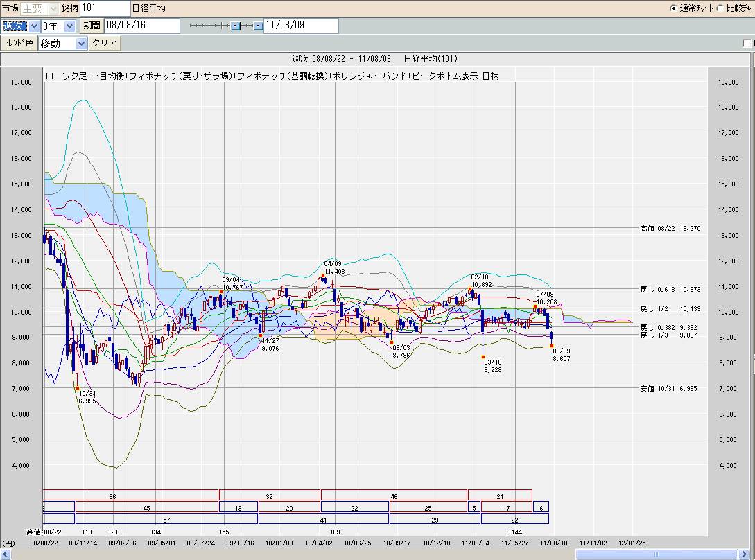Image resolution: width=755 pixels, height=560 pixels.
Task: Click the left thumb of the period slider
Action: (236, 26)
